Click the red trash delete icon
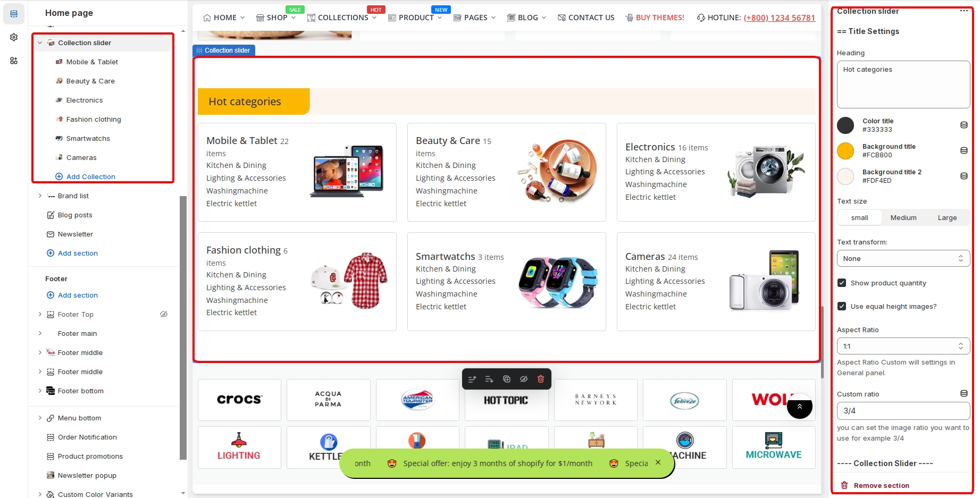 [x=541, y=379]
